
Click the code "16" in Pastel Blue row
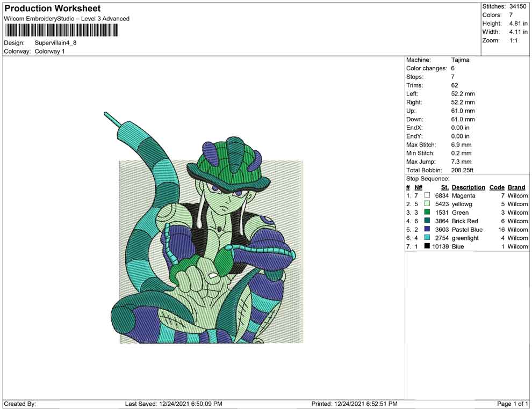click(501, 229)
